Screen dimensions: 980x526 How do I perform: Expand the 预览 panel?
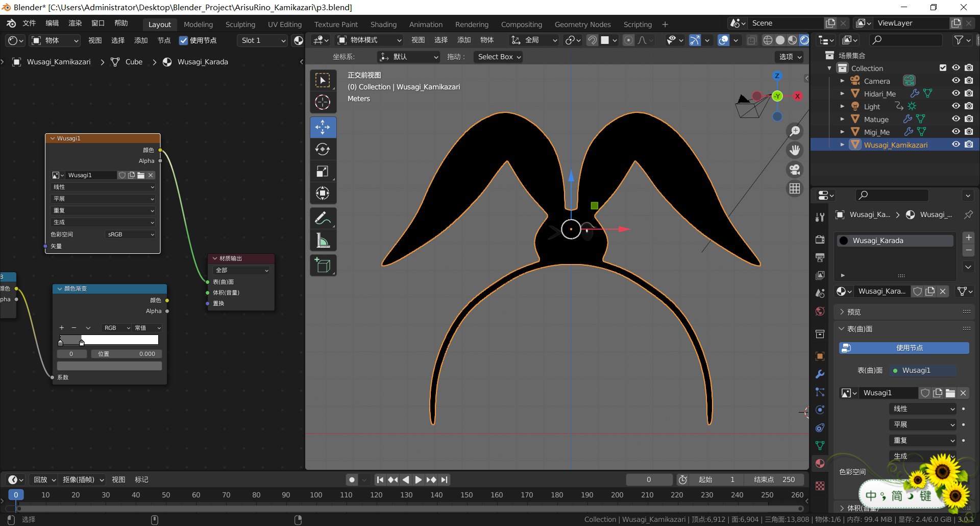pos(904,312)
